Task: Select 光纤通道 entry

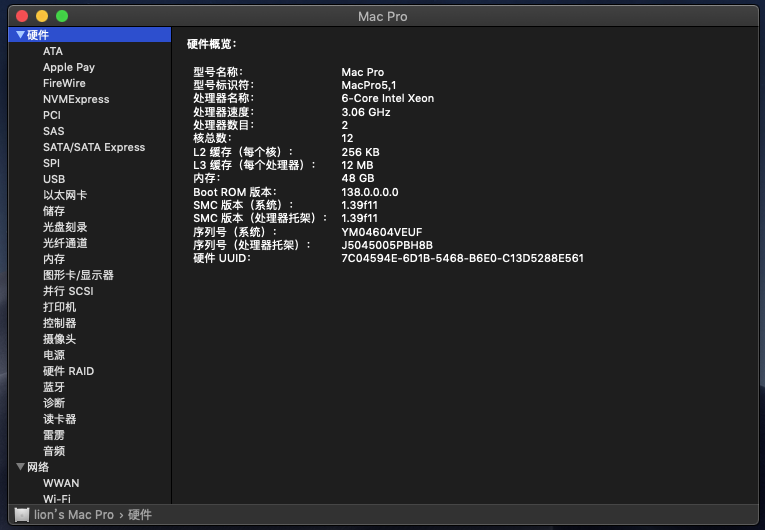Action: pyautogui.click(x=65, y=243)
